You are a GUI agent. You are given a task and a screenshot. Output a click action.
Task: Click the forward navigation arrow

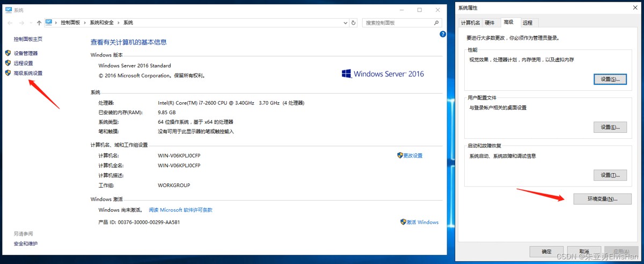pyautogui.click(x=22, y=23)
